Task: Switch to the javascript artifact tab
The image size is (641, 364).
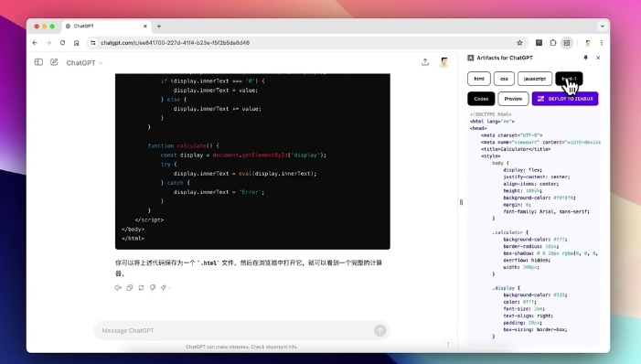Action: (x=535, y=79)
